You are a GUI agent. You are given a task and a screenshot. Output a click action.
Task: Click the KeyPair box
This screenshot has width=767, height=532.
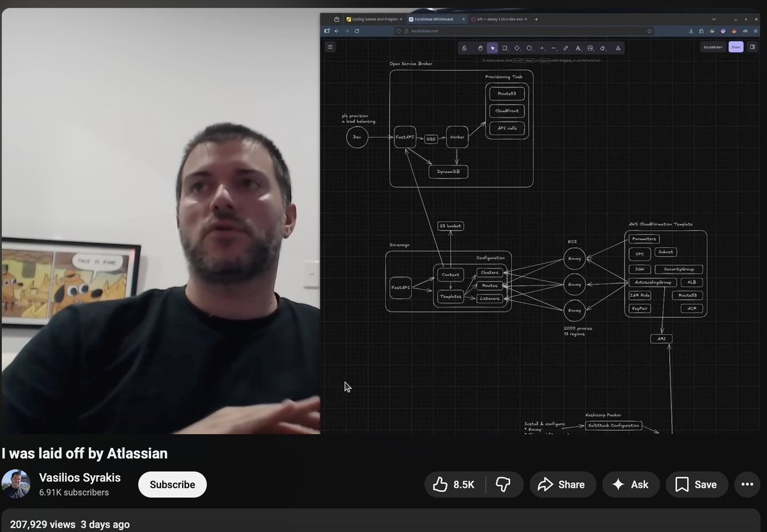[639, 308]
